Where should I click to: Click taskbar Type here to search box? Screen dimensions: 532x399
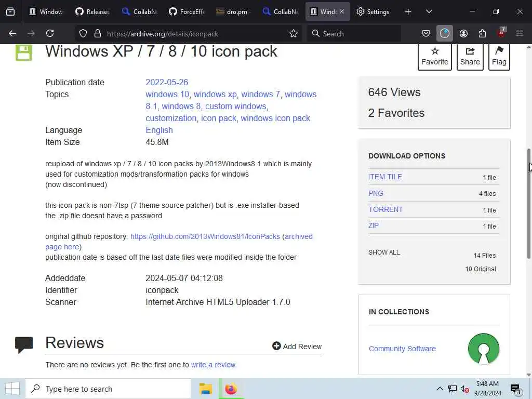click(x=108, y=389)
